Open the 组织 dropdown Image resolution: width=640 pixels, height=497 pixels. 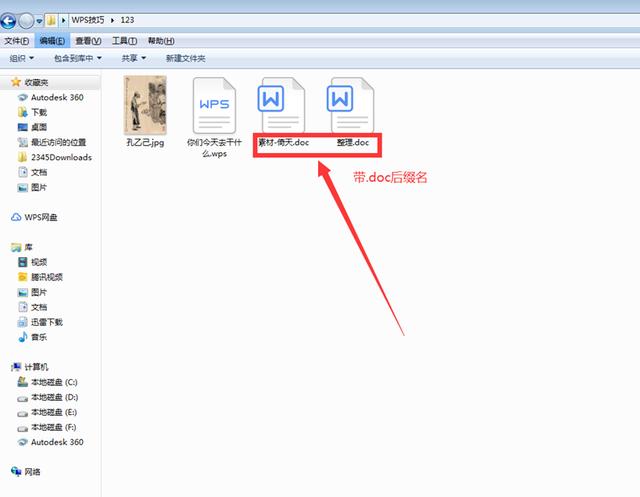22,58
